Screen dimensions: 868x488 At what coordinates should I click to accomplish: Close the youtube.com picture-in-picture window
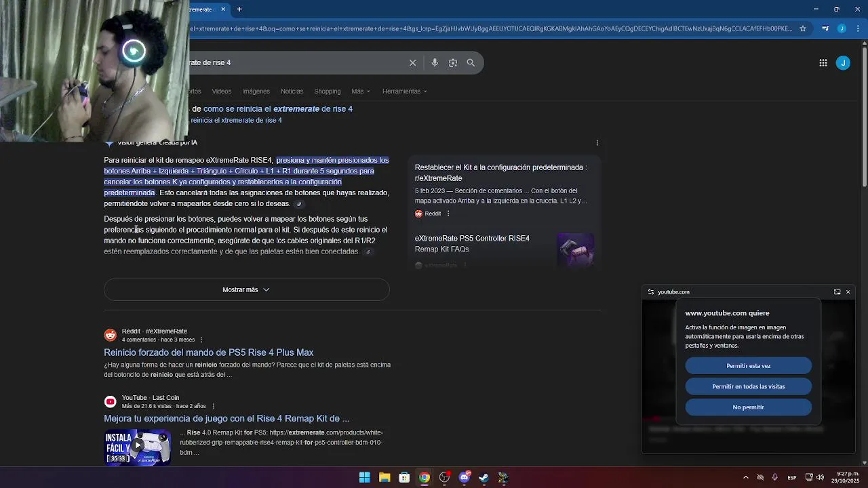pos(848,291)
